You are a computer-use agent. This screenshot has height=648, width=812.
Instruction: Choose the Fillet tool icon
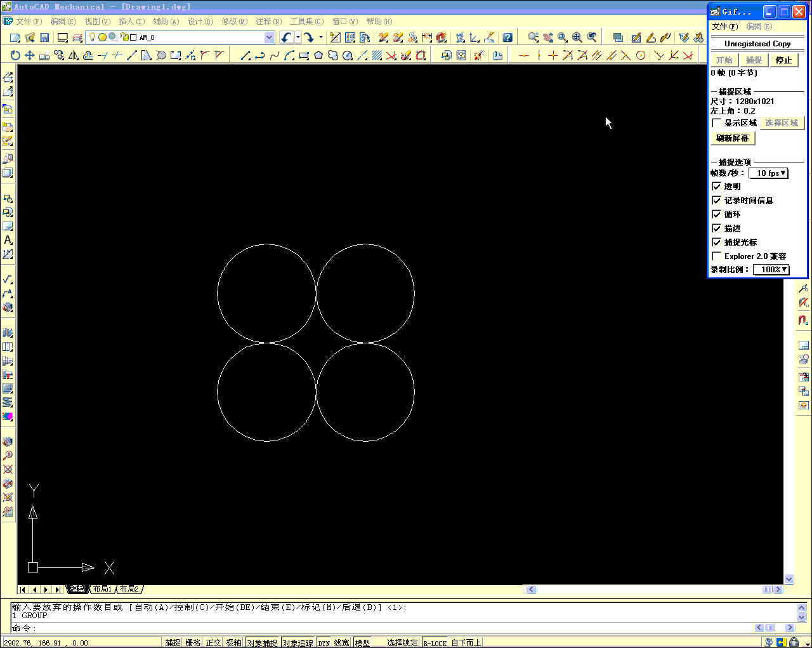coord(204,55)
